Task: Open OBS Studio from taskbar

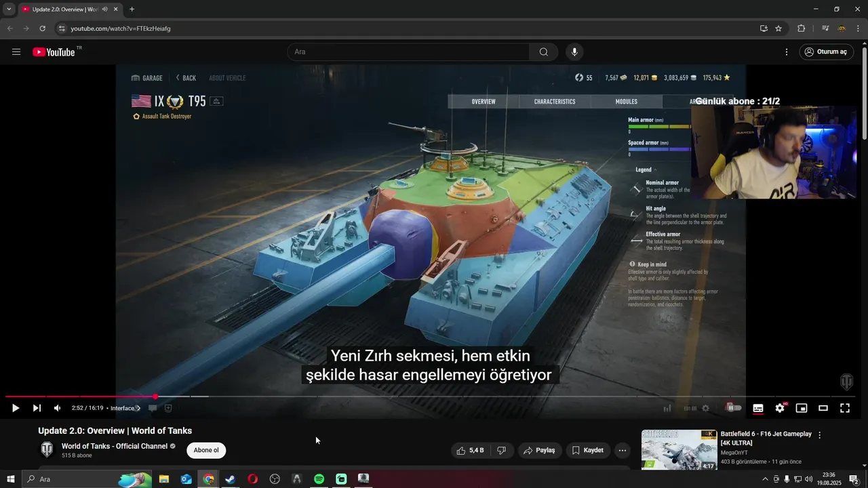Action: tap(275, 479)
